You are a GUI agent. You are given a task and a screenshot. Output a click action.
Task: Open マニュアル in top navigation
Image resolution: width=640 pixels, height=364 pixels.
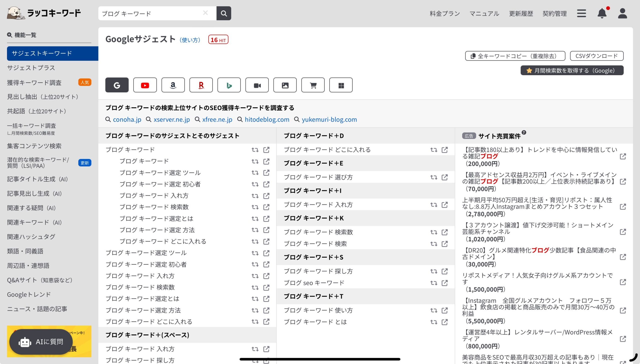tap(484, 13)
